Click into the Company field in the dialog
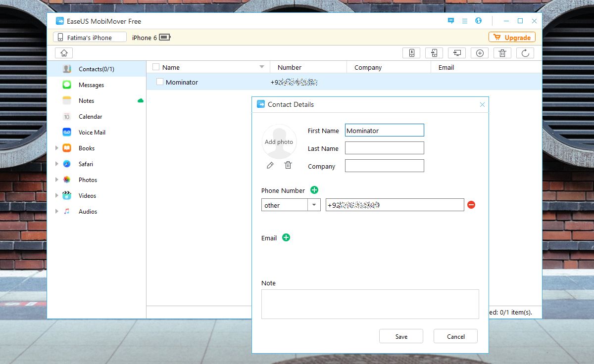Screen dimensions: 594x364 385,166
